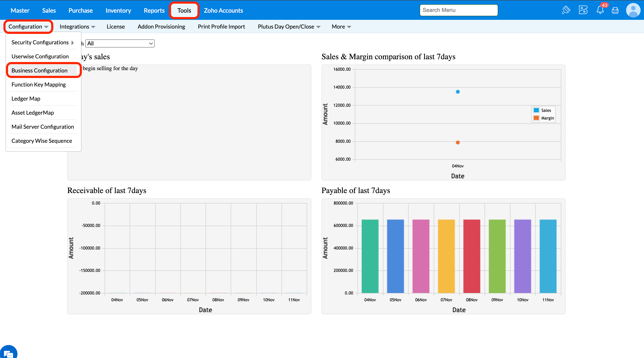Click the paint brush theme icon

coord(566,10)
